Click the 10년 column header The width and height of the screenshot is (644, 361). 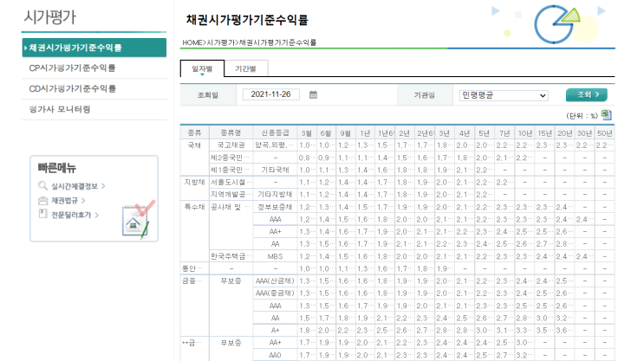point(524,133)
